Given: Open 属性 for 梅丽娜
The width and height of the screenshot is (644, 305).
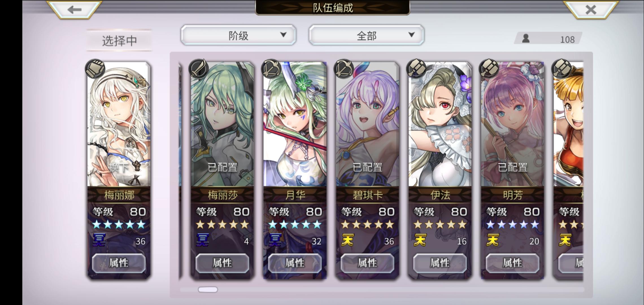Looking at the screenshot, I should 119,263.
